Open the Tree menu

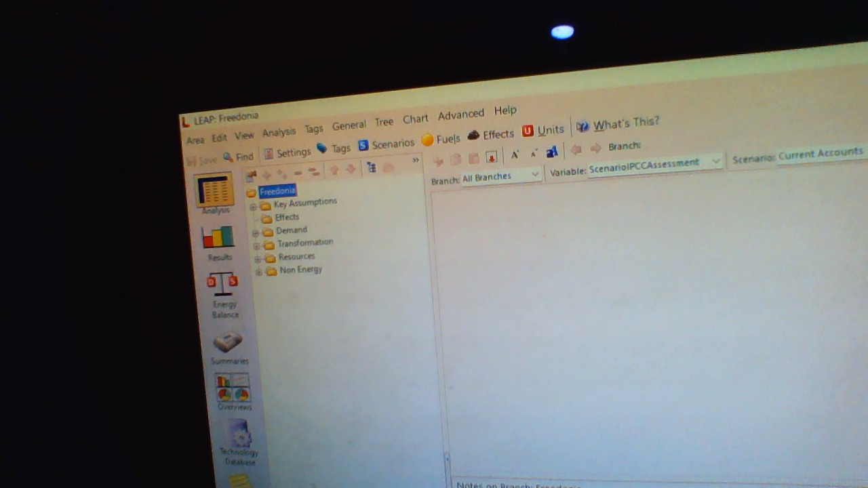click(384, 122)
